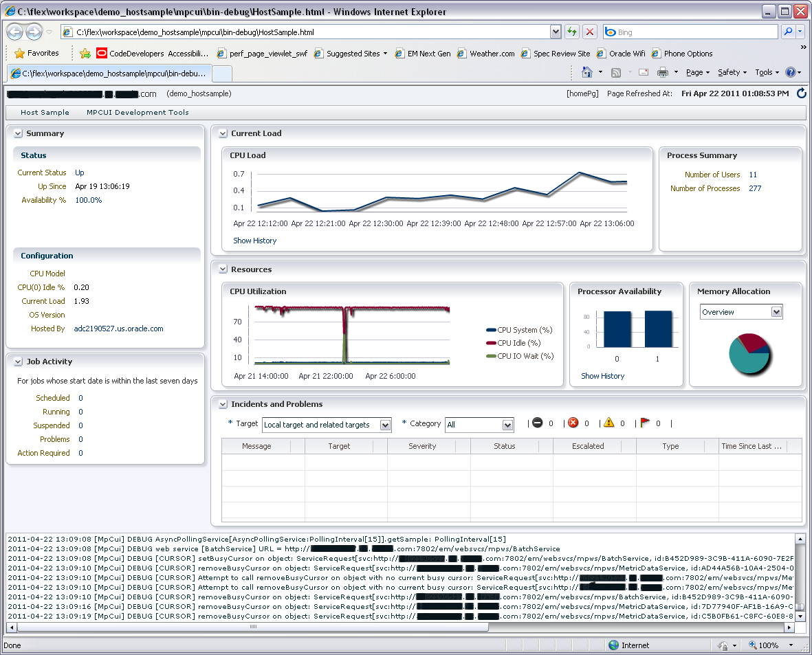The image size is (812, 655).
Task: Click the Bing search magnifier icon
Action: 788,32
